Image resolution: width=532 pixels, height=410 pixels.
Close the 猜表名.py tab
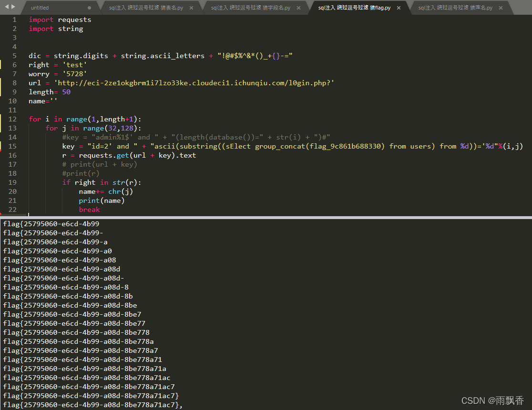tap(191, 8)
